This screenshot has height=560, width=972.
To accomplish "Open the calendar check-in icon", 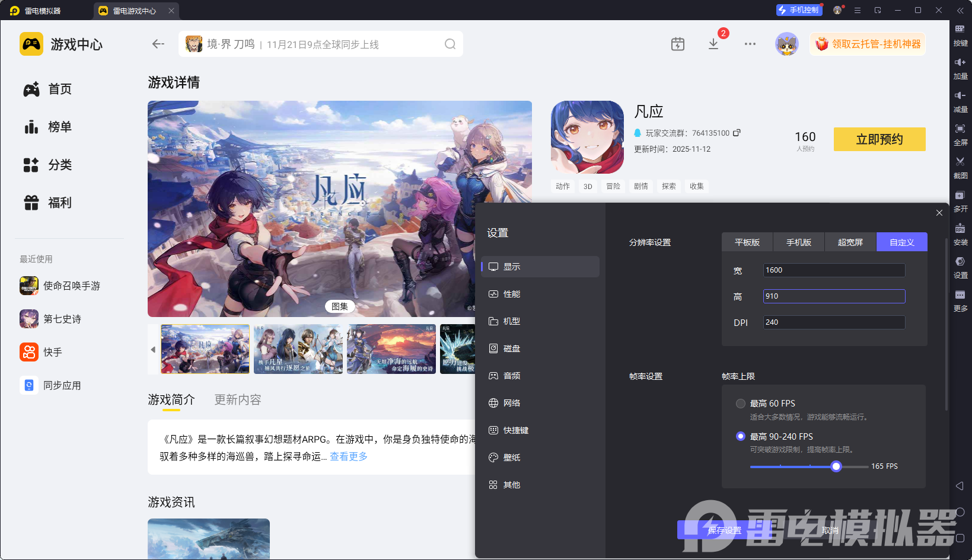I will [678, 44].
